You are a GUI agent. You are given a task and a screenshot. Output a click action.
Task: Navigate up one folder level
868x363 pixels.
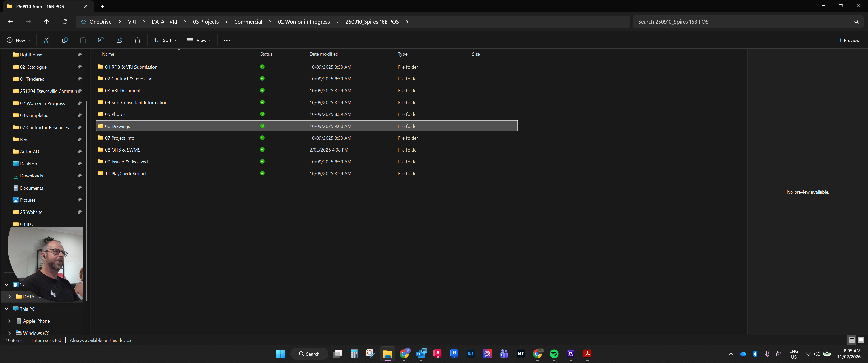click(46, 21)
